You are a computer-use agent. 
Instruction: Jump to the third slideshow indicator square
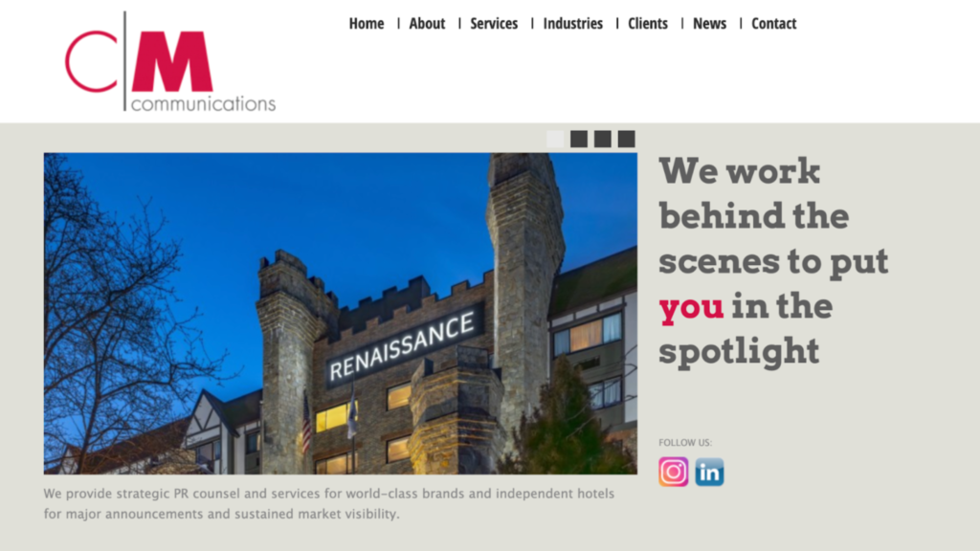tap(603, 139)
